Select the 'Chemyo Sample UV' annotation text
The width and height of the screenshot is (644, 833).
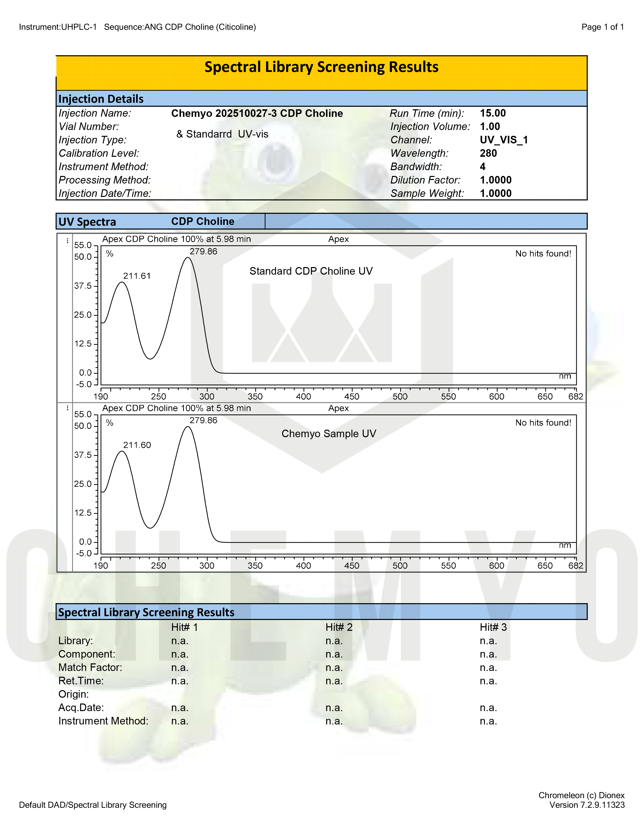coord(329,433)
